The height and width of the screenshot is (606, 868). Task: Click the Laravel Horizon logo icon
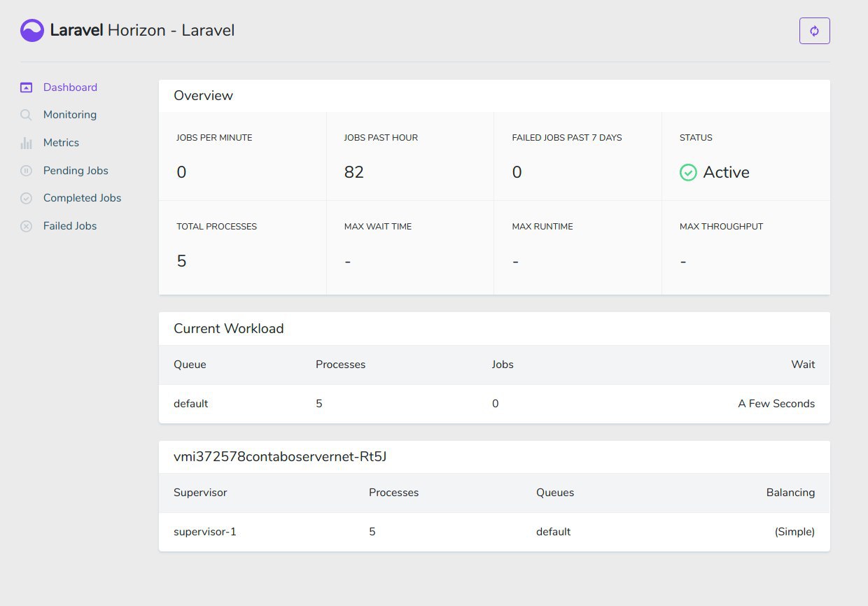click(32, 31)
